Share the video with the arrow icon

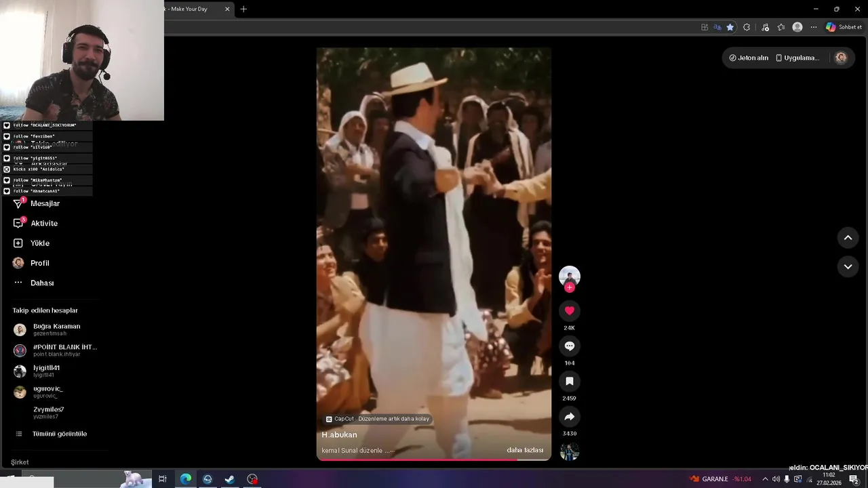[570, 416]
